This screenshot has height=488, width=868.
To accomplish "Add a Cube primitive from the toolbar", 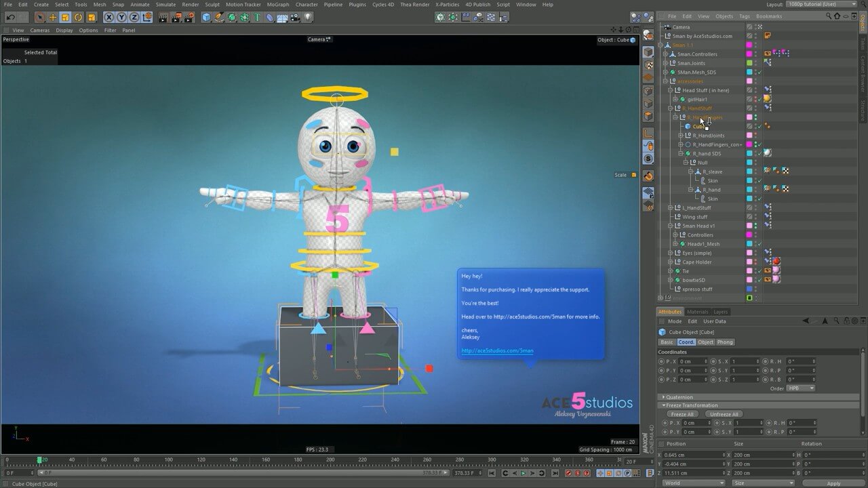I will click(206, 17).
